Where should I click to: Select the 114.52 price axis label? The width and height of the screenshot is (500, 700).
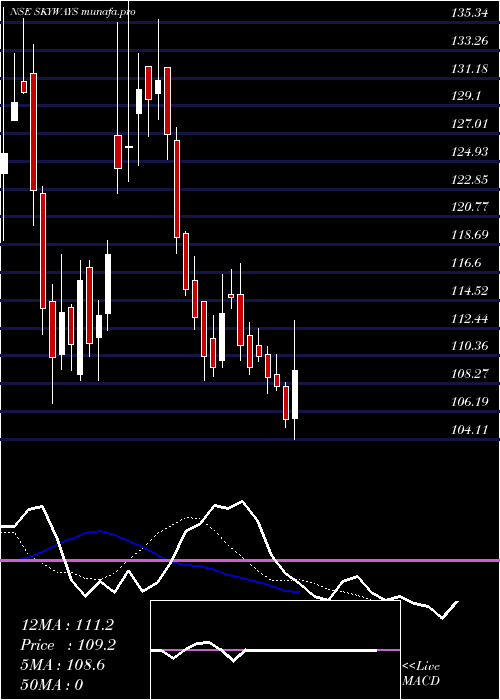click(469, 291)
